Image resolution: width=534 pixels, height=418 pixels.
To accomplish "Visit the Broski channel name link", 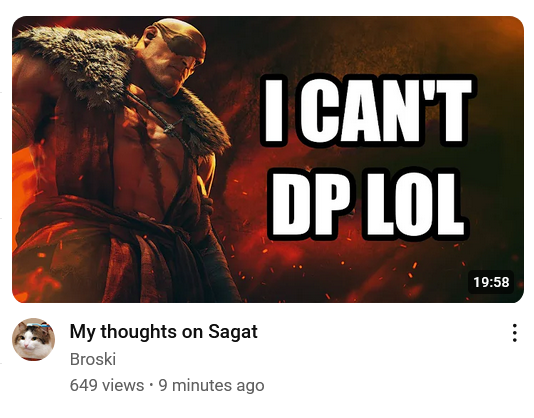I will coord(93,359).
